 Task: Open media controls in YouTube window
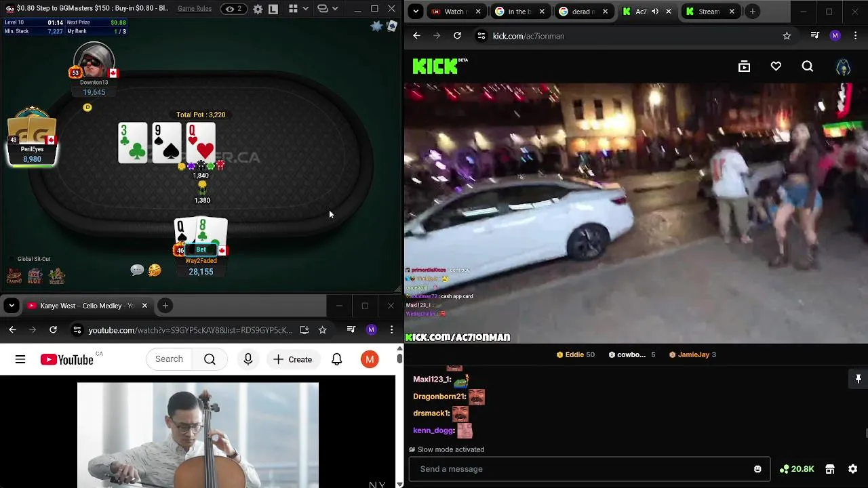click(351, 330)
